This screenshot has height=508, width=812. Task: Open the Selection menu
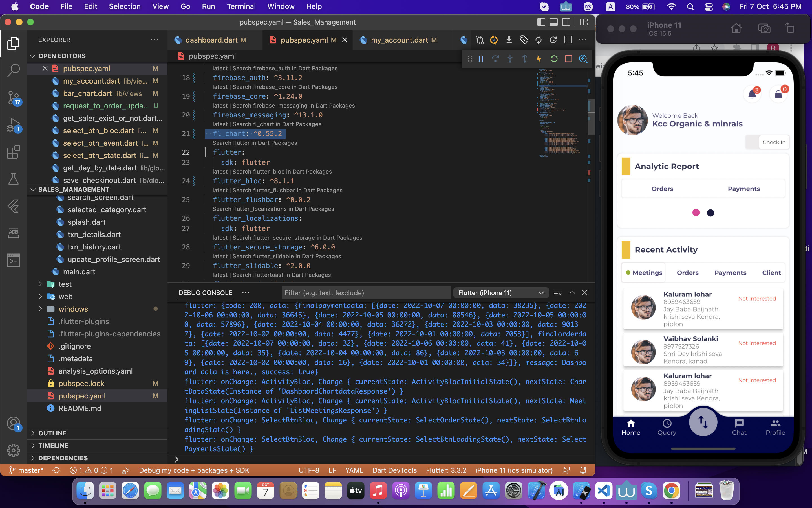pos(125,6)
